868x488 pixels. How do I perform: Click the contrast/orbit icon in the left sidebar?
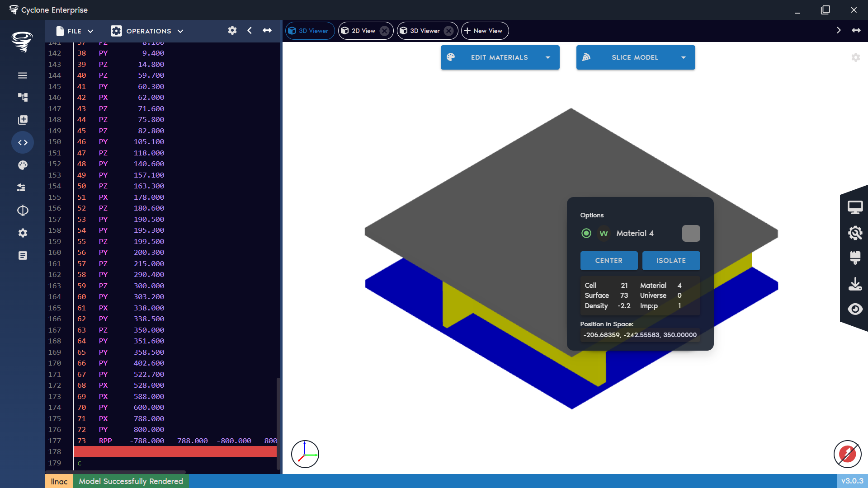23,210
